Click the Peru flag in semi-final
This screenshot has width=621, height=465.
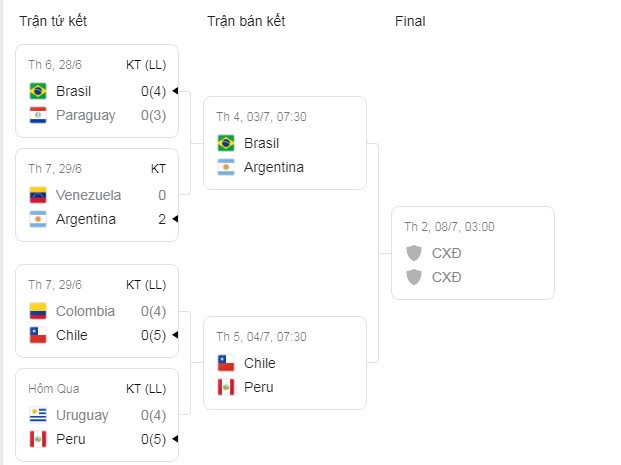226,387
